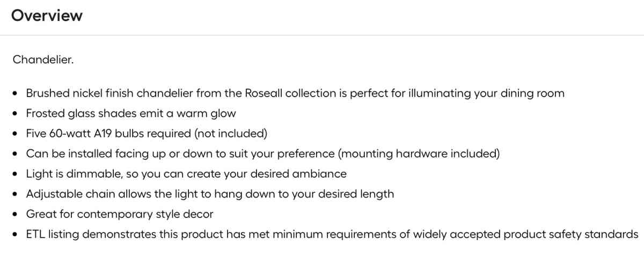Select the 'Frosted glass shades' bullet line

(131, 114)
